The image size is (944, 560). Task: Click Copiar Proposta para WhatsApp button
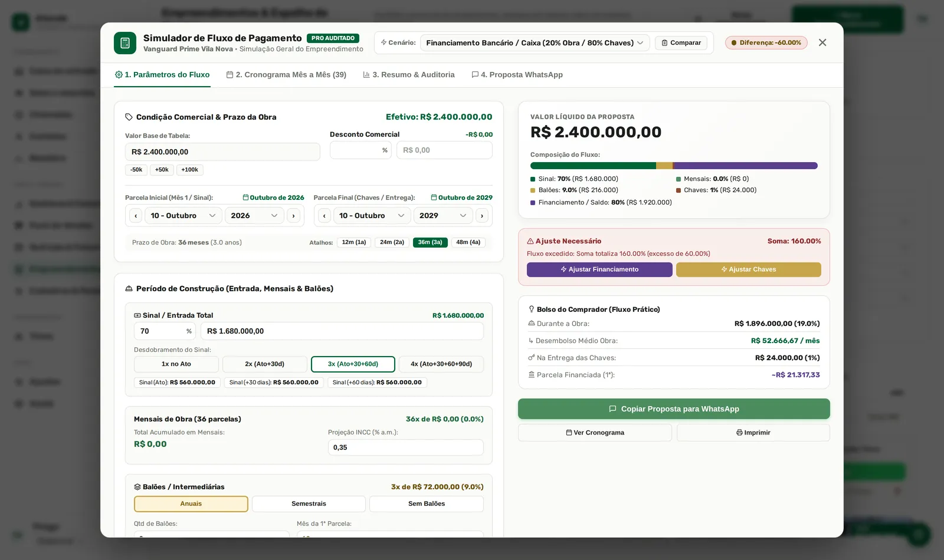674,409
